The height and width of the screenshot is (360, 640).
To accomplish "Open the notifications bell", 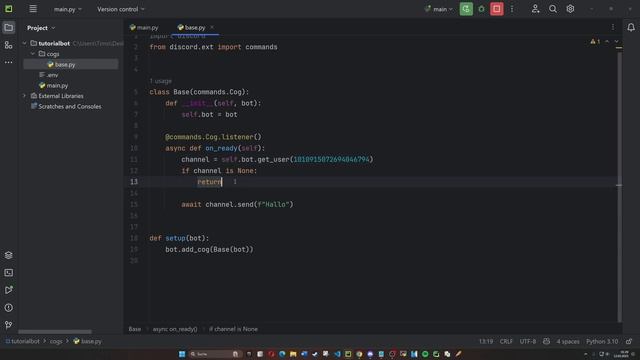I will click(x=631, y=27).
